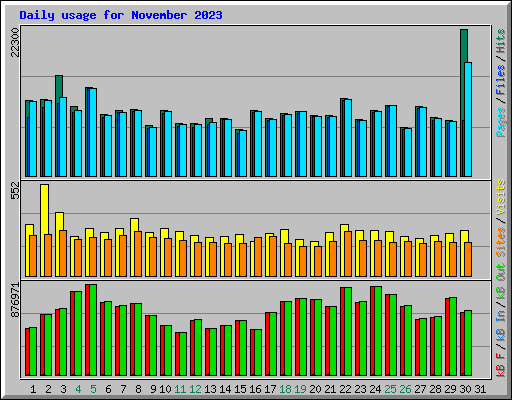Click the green kB Out bar for day 5
The image size is (512, 400).
point(93,330)
